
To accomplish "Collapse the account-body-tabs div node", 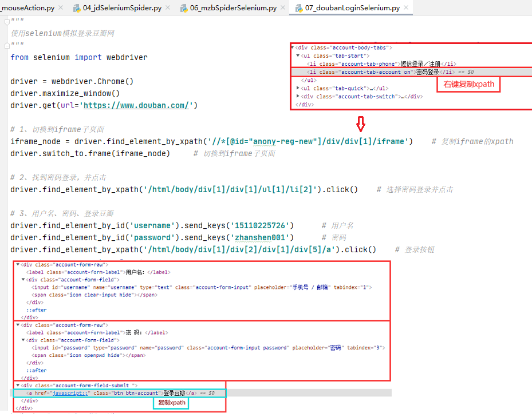I will tap(293, 47).
